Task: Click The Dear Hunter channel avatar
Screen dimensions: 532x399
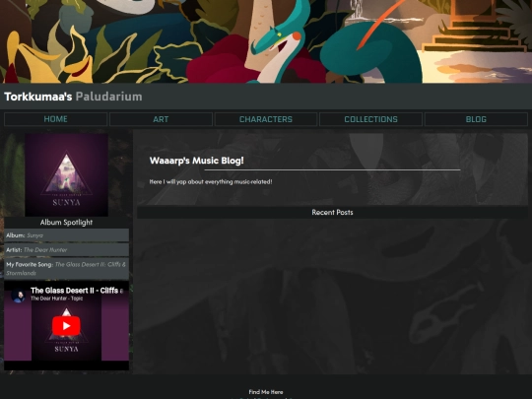Action: coord(18,295)
